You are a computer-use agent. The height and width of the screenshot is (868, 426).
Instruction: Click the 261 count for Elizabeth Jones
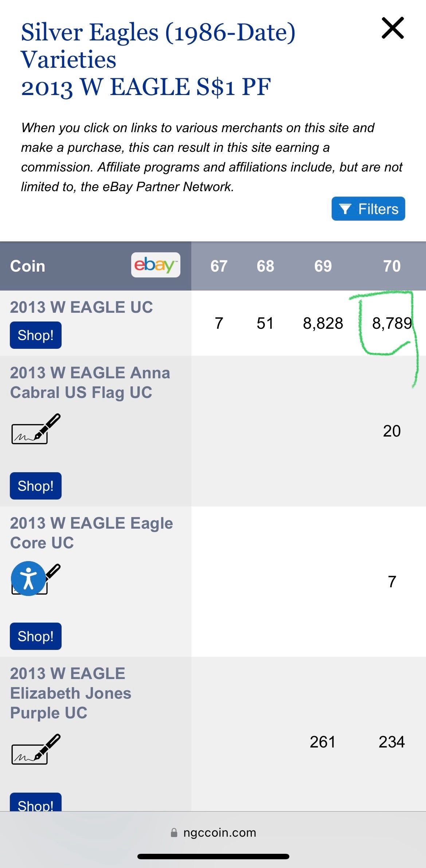coord(323,742)
